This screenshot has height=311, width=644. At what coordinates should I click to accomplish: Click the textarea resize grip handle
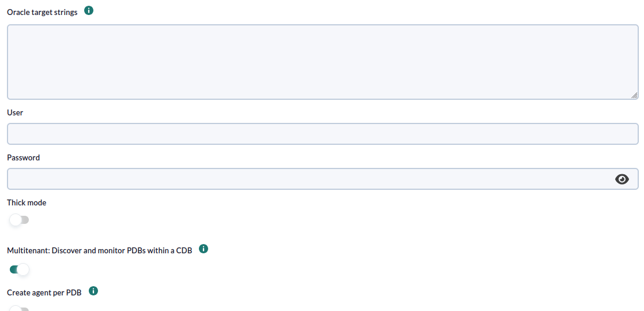634,95
